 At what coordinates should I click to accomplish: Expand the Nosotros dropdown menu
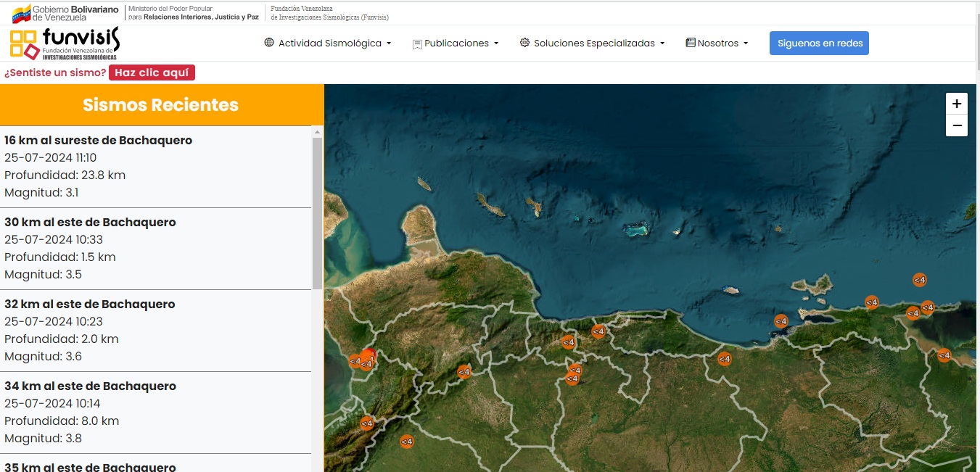click(717, 44)
